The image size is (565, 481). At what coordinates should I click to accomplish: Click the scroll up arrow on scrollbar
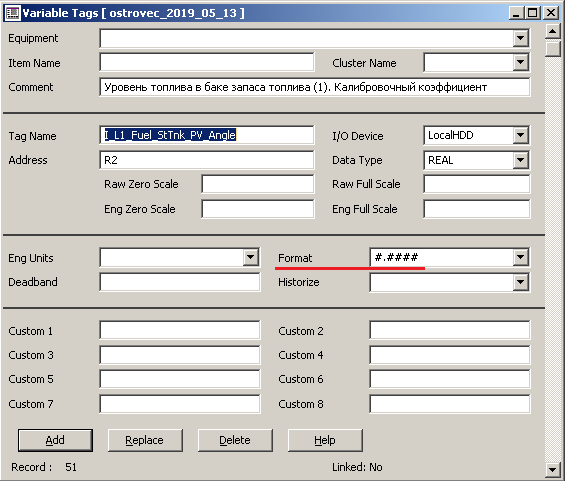pyautogui.click(x=552, y=31)
